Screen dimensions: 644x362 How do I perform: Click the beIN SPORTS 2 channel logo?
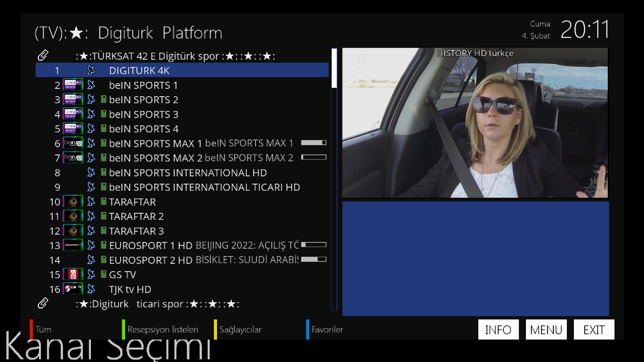(x=73, y=100)
